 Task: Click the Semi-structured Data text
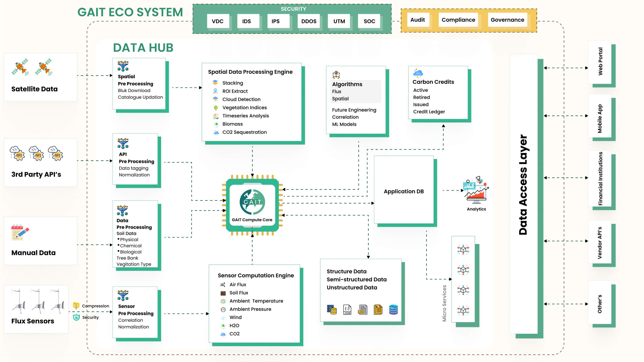356,280
